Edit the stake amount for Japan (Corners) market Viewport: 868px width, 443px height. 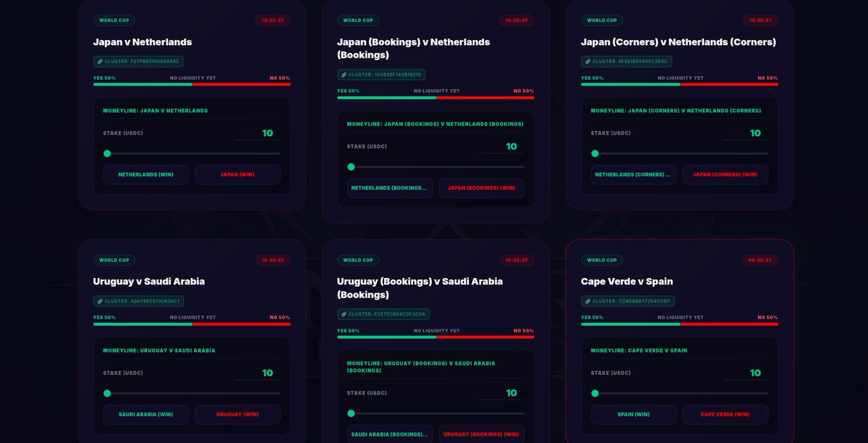(x=745, y=133)
